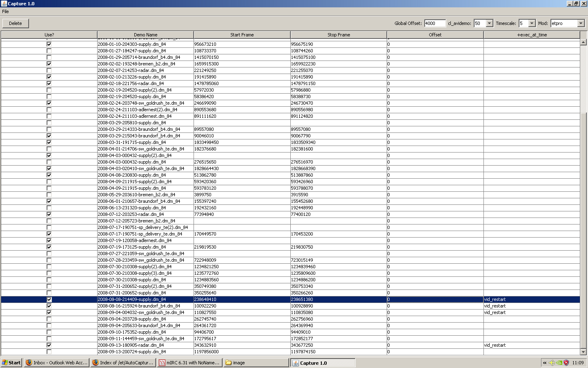Sort by the Use? column header
The image size is (588, 368).
click(x=49, y=35)
